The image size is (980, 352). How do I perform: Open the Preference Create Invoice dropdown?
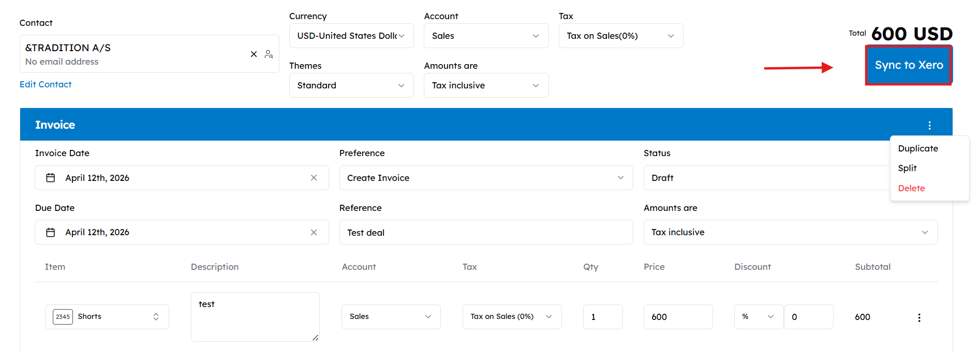point(486,178)
